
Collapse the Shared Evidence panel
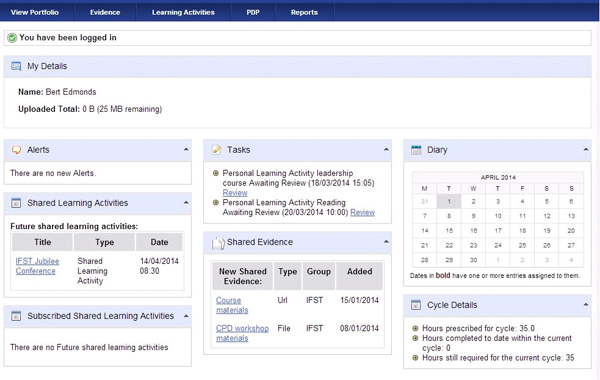coord(386,241)
